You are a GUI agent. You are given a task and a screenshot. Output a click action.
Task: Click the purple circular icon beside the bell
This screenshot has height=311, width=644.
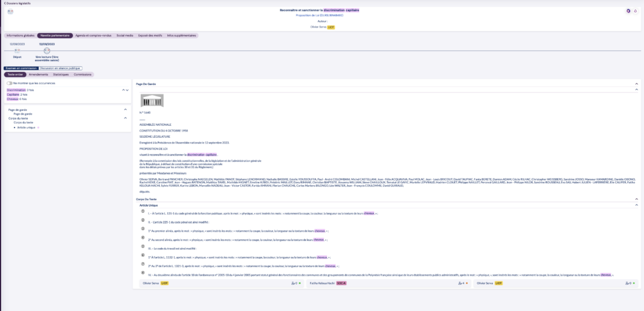[628, 11]
